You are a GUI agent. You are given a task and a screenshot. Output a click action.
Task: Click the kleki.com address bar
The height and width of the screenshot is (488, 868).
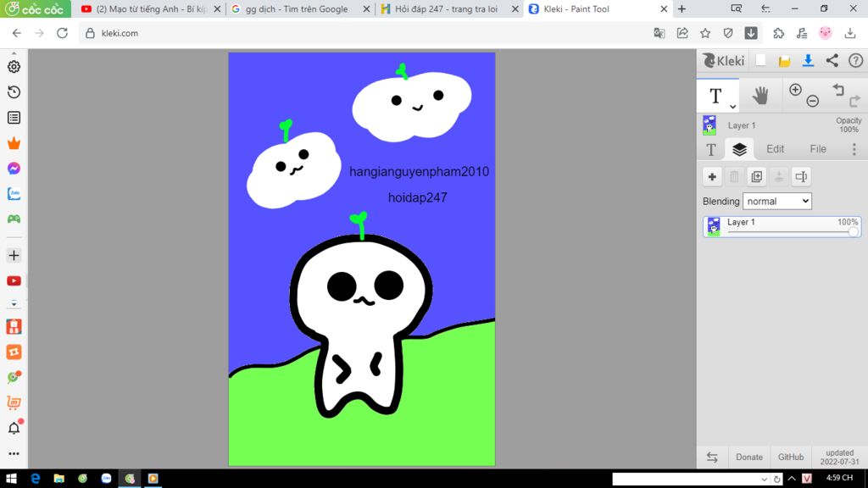(365, 33)
